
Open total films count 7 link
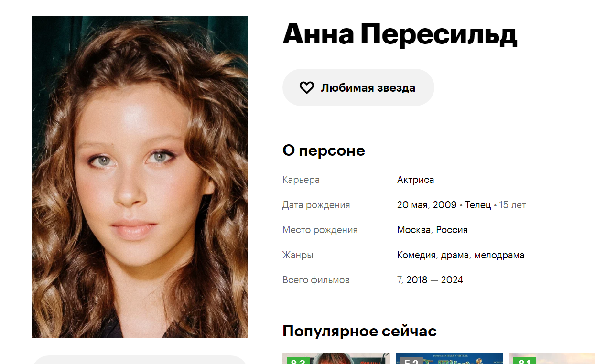click(x=400, y=280)
